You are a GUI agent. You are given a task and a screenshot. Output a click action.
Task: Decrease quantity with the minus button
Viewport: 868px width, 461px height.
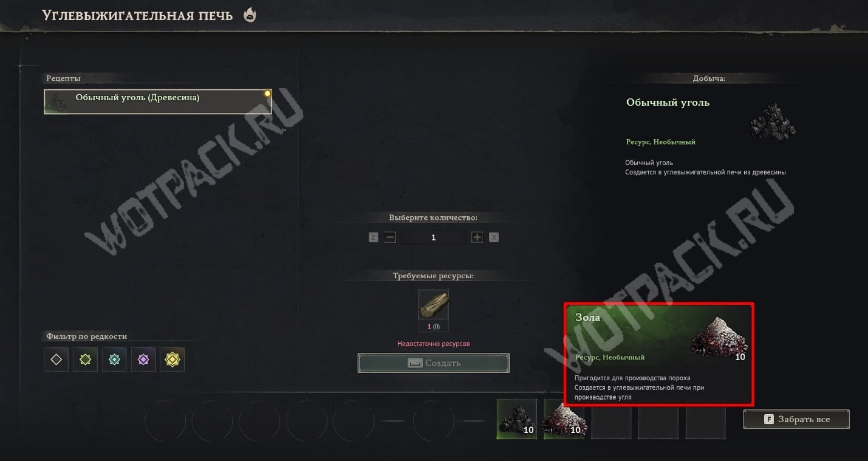pyautogui.click(x=390, y=237)
